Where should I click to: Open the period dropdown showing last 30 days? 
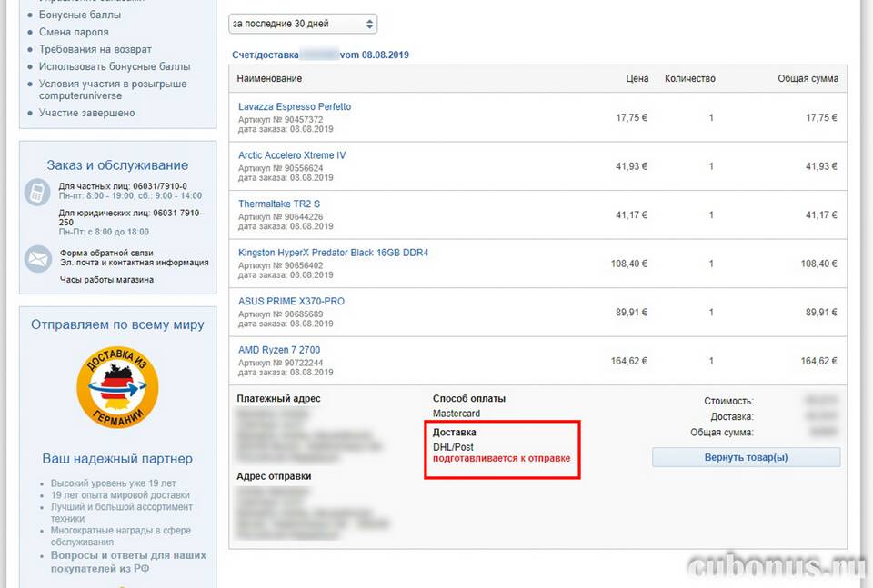[x=303, y=24]
